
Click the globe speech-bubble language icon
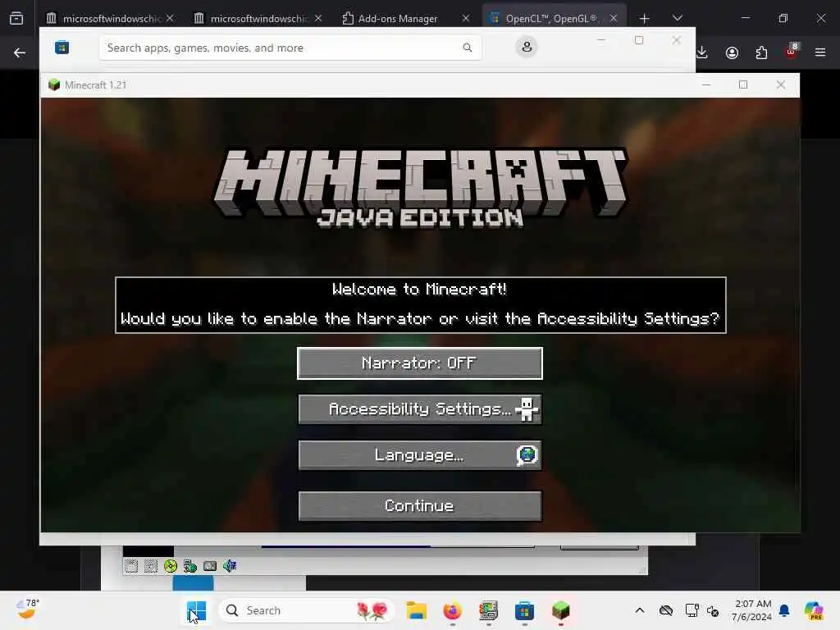[x=527, y=455]
